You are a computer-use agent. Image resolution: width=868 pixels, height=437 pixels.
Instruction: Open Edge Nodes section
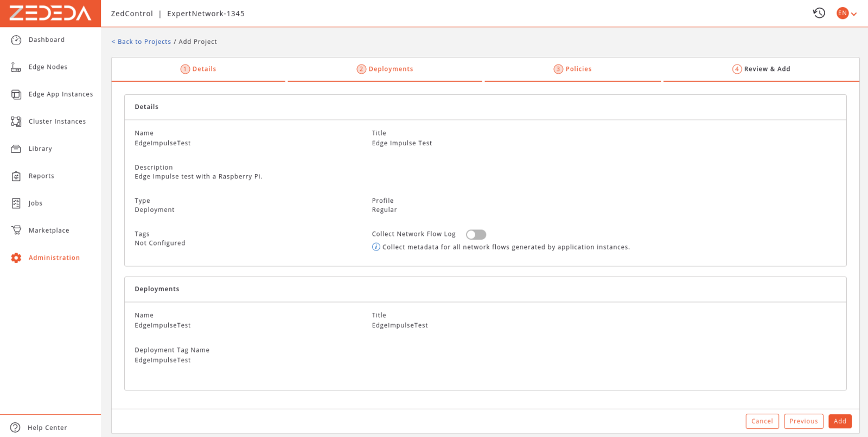[x=48, y=67]
